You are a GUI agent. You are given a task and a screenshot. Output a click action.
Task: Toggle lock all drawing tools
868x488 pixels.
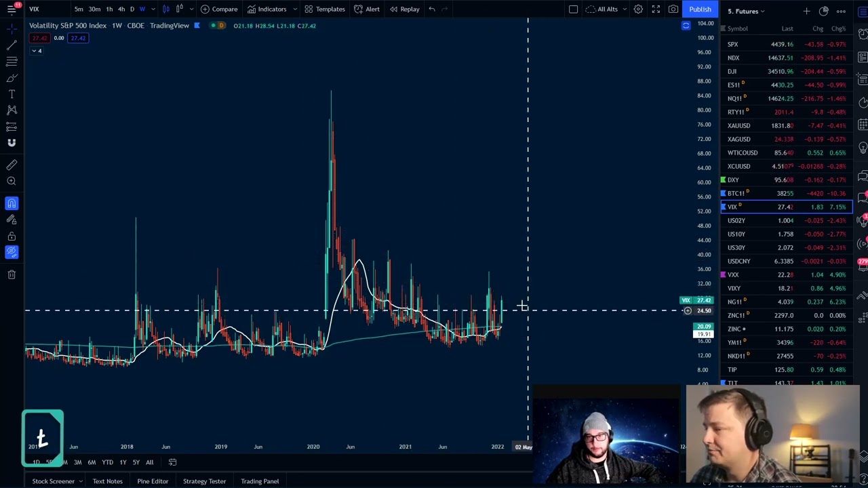click(x=12, y=236)
